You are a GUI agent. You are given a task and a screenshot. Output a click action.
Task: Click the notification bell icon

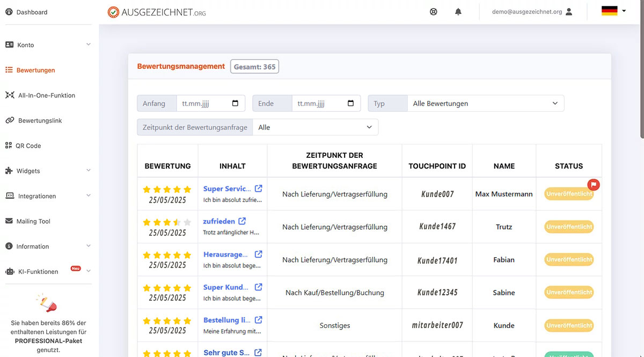[458, 12]
